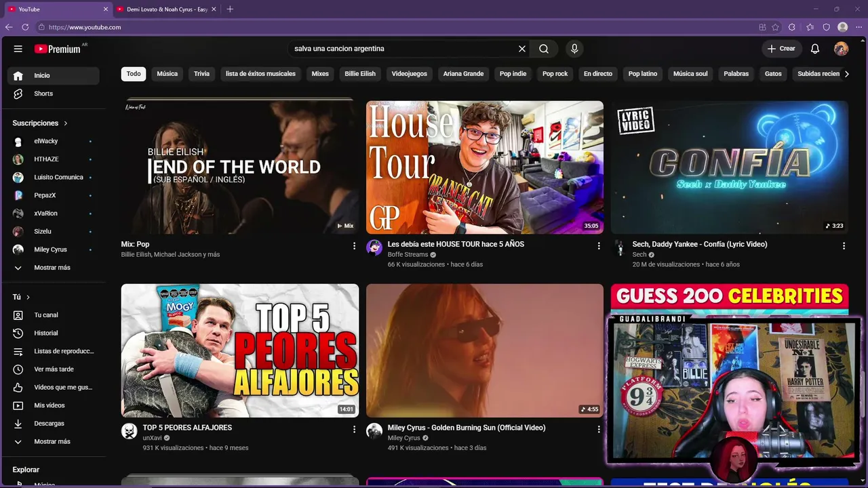Expand Mostrar más below Descargas
This screenshot has height=488, width=868.
pos(53,441)
